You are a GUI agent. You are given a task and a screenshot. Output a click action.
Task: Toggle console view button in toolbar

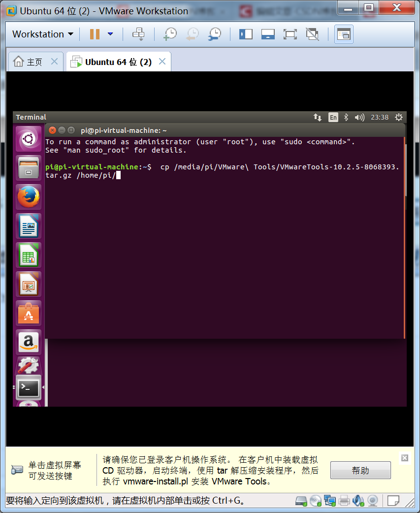click(344, 34)
